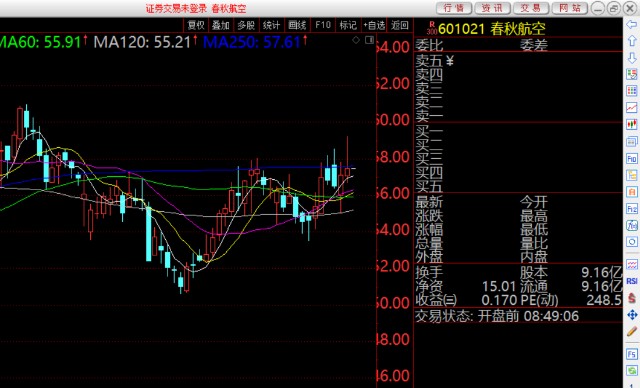The height and width of the screenshot is (388, 640).
Task: Open the 行情 market menu
Action: 454,8
